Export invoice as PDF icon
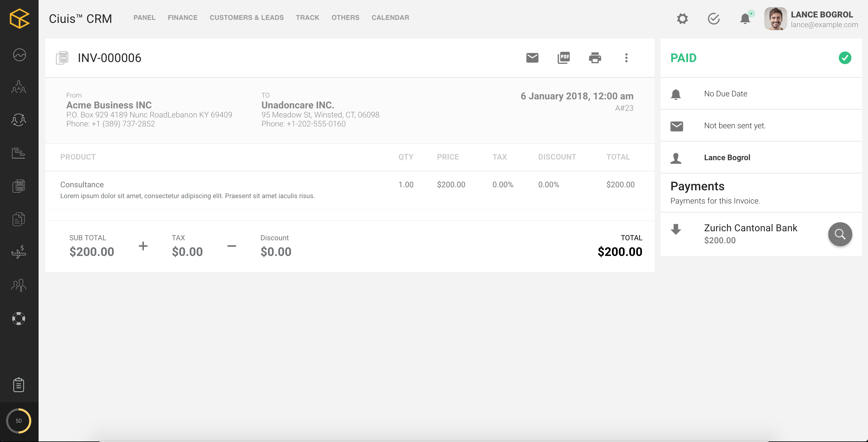This screenshot has width=868, height=442. pos(563,58)
